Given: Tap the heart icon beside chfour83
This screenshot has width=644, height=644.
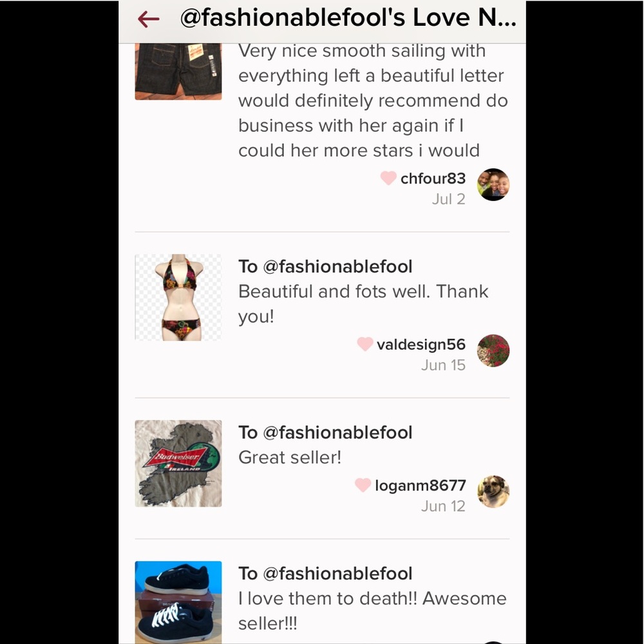Looking at the screenshot, I should point(388,178).
